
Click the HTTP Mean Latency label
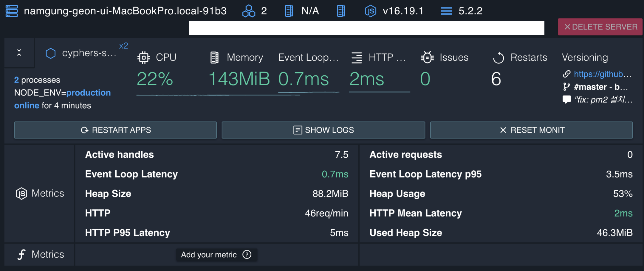point(416,213)
